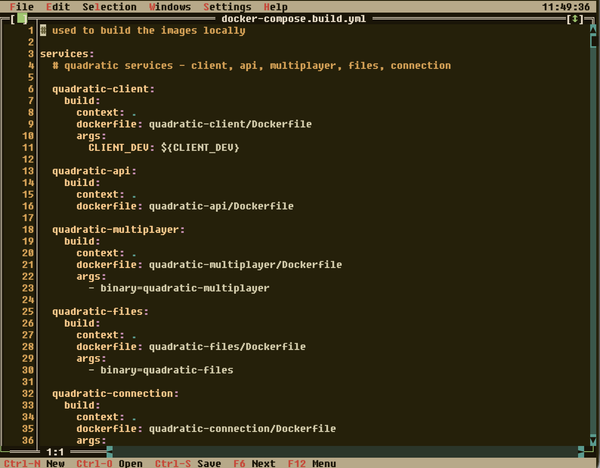Click F12 Menu in status bar
This screenshot has height=468, width=600.
pos(312,463)
